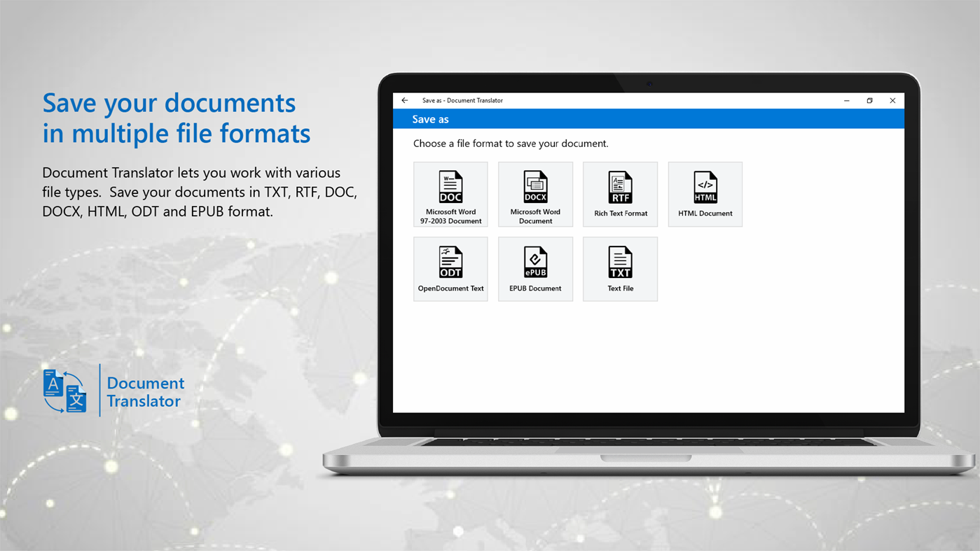980x551 pixels.
Task: Select the Microsoft Word Document tile
Action: point(535,194)
